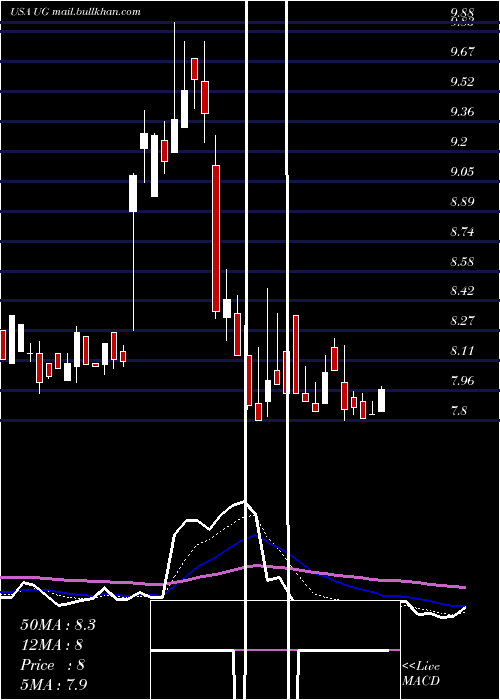Select the 8.11 price axis label
The image size is (500, 700).
(x=462, y=351)
